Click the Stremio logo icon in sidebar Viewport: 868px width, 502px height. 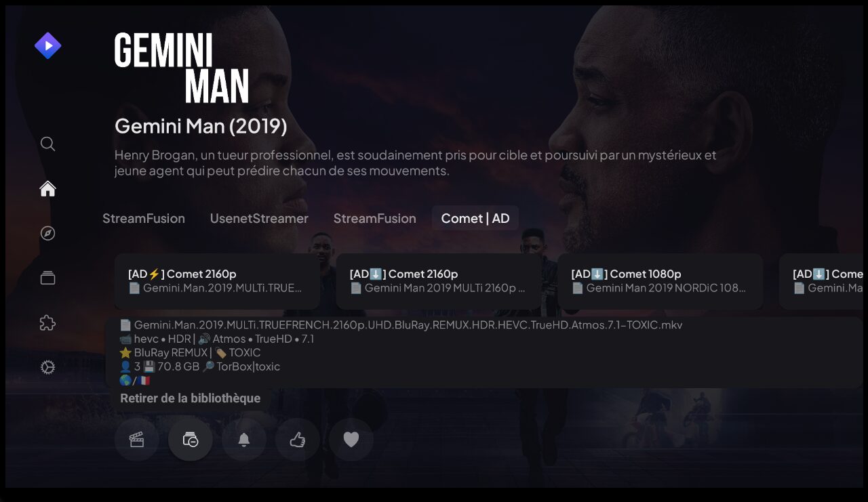47,45
